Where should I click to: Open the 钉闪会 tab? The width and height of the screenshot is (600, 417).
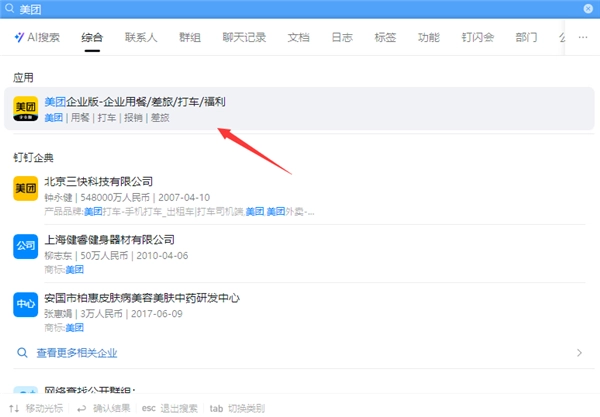pos(478,38)
